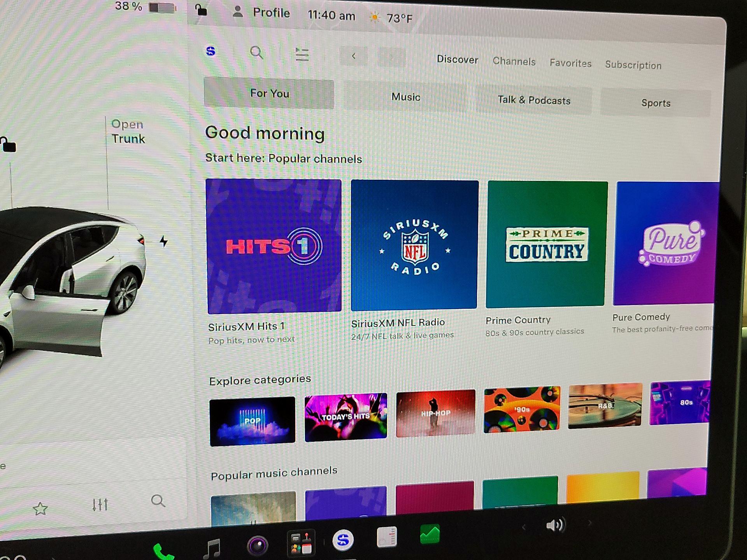Tap the charge port lightning bolt
The width and height of the screenshot is (747, 560).
pyautogui.click(x=164, y=241)
